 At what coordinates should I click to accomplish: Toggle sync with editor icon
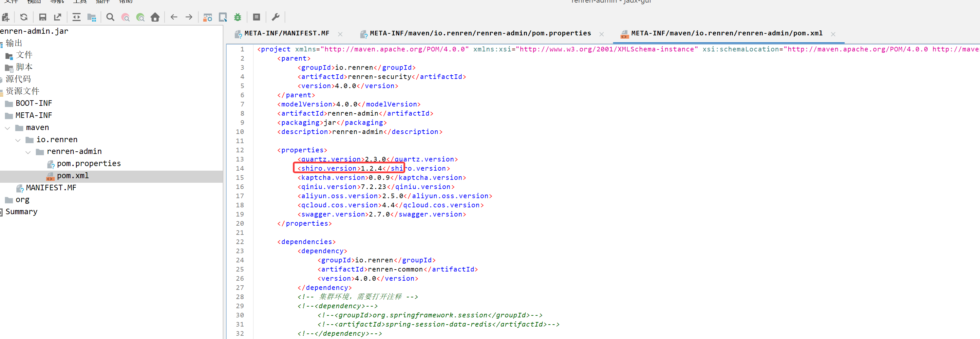[x=76, y=17]
